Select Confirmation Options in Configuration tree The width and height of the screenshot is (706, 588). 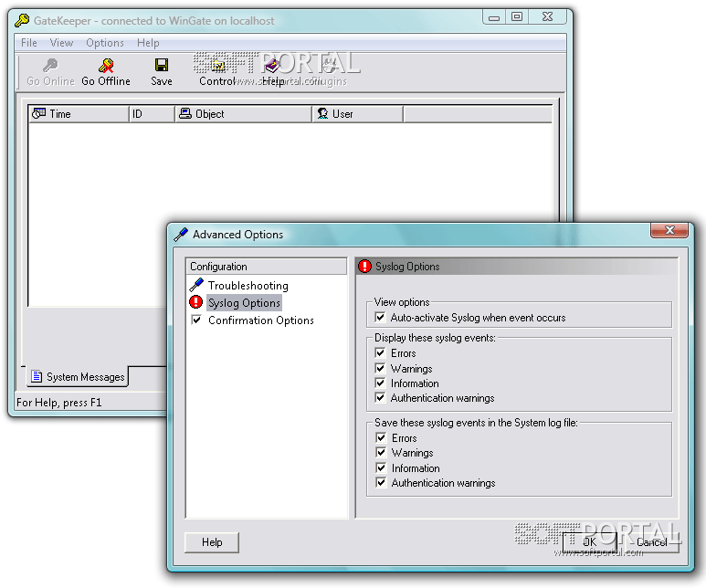[x=260, y=320]
